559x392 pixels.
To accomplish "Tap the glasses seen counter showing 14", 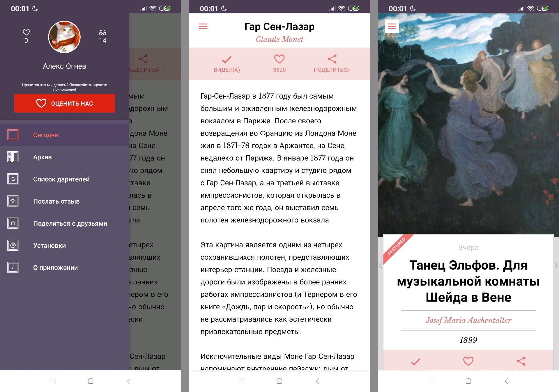I will 102,36.
